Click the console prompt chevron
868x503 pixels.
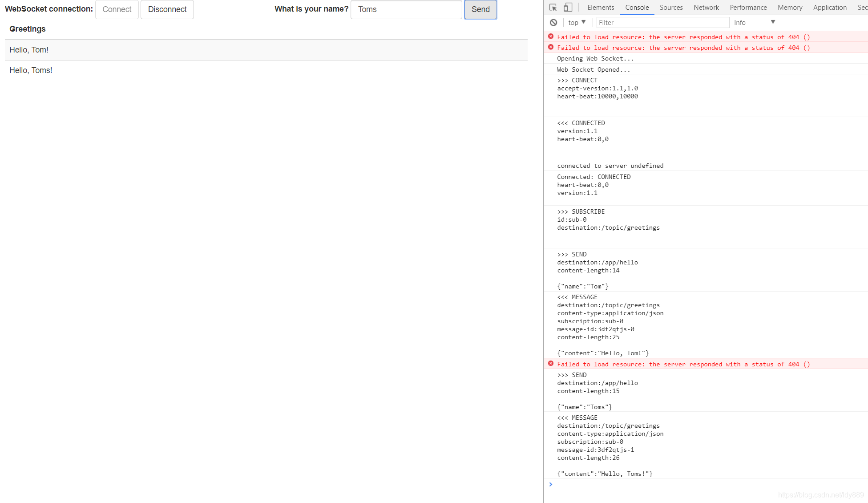551,484
